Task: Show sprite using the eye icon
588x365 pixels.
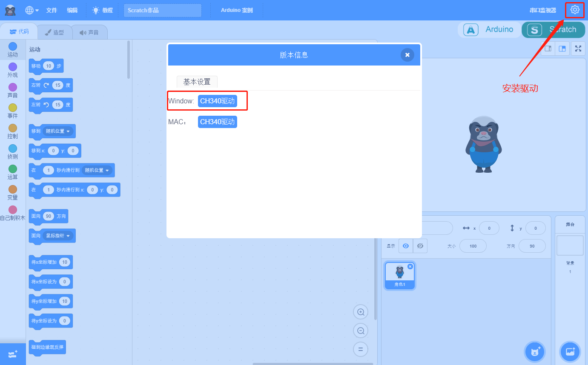Action: [406, 246]
